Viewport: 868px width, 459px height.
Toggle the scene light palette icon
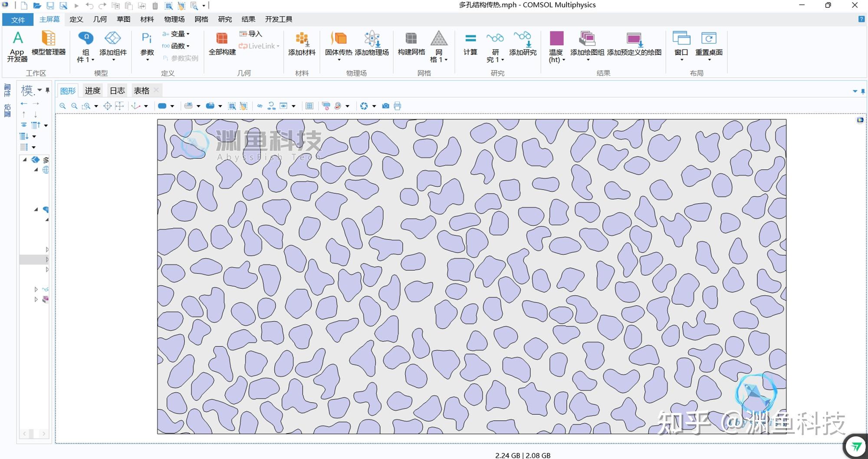338,106
